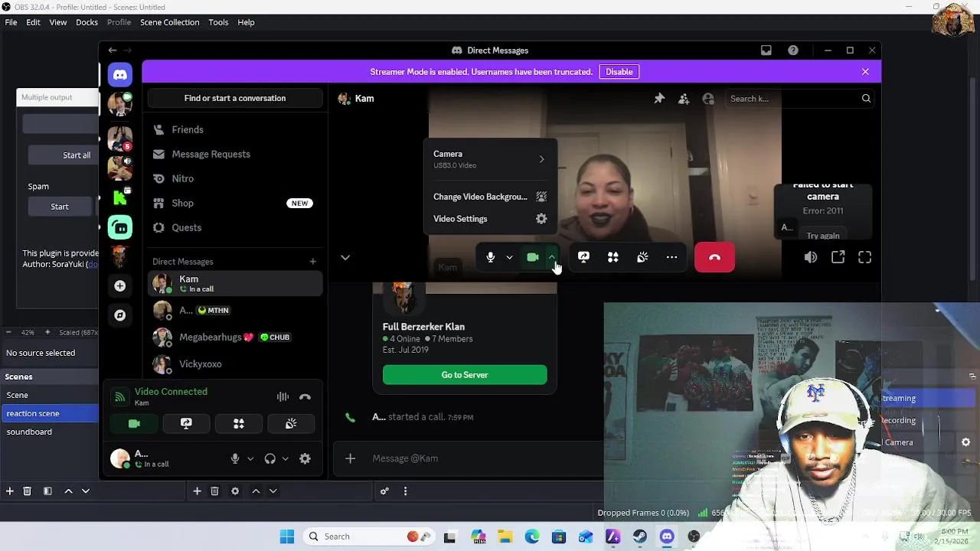Open OBS Tools menu
The image size is (980, 551).
(x=218, y=22)
